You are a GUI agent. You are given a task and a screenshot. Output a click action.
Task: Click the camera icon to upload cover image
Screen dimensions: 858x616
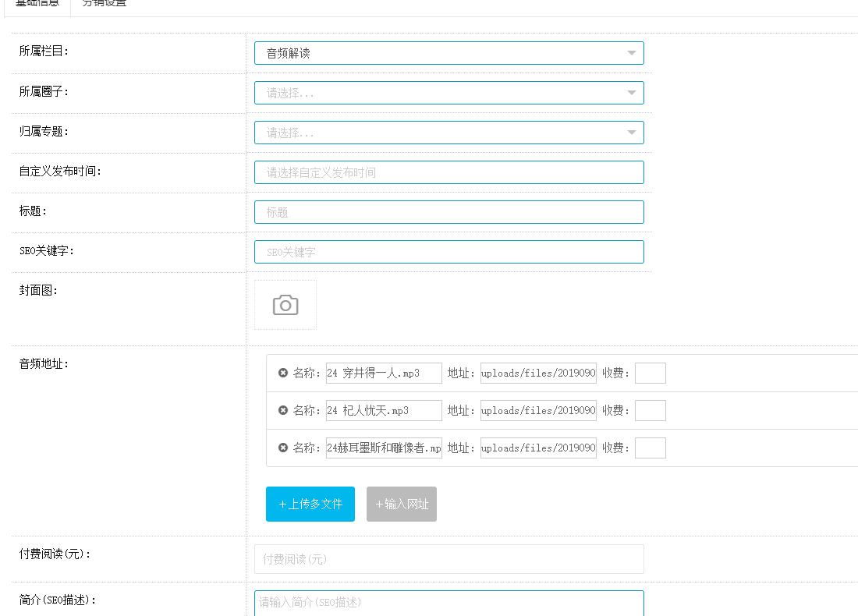pos(285,305)
